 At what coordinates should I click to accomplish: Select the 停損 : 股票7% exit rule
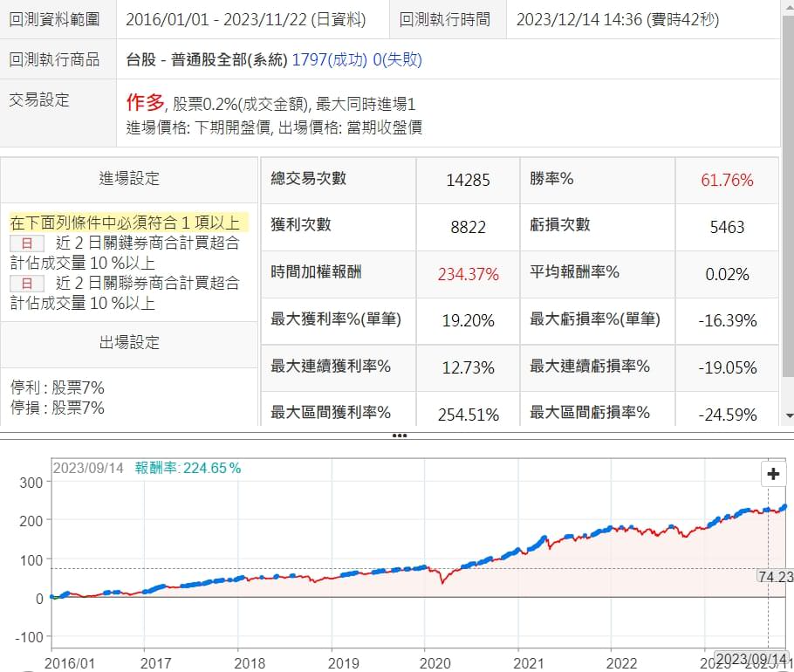pyautogui.click(x=57, y=407)
